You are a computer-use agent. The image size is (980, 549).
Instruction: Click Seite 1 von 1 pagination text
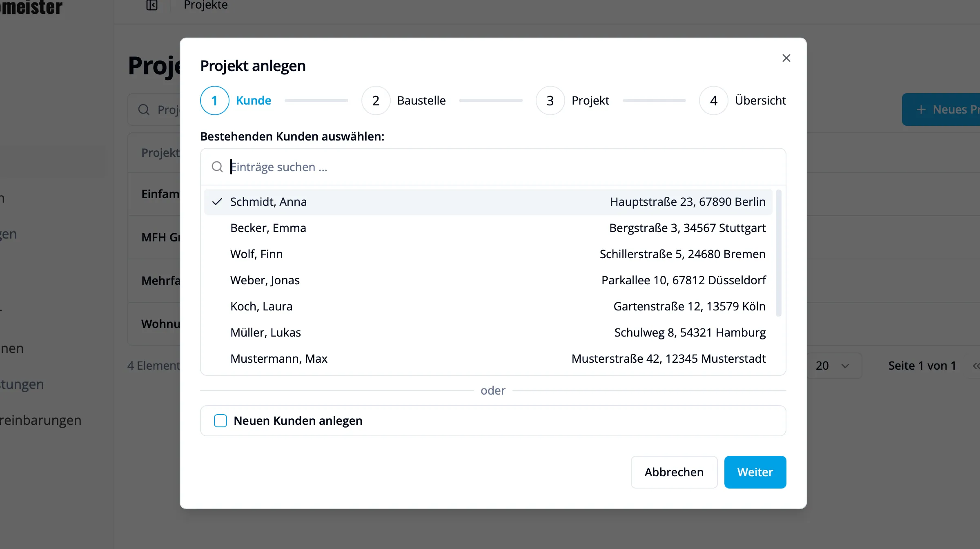tap(922, 366)
